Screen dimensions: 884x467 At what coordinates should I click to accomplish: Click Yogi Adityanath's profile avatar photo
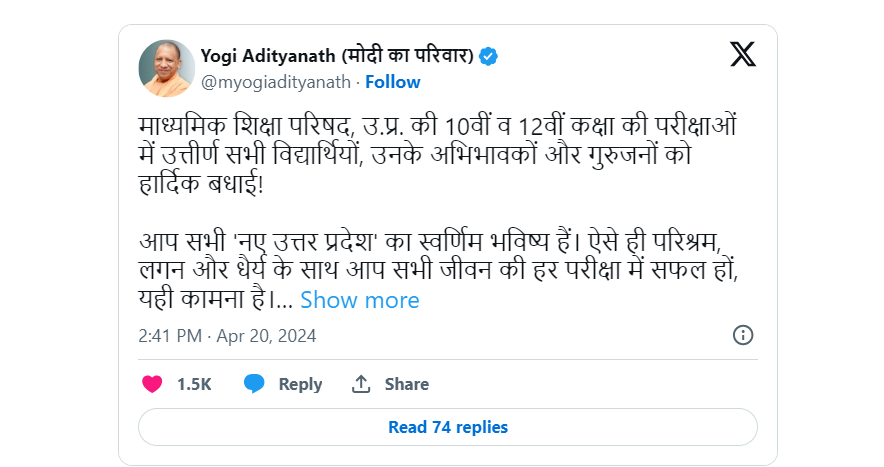click(x=167, y=68)
